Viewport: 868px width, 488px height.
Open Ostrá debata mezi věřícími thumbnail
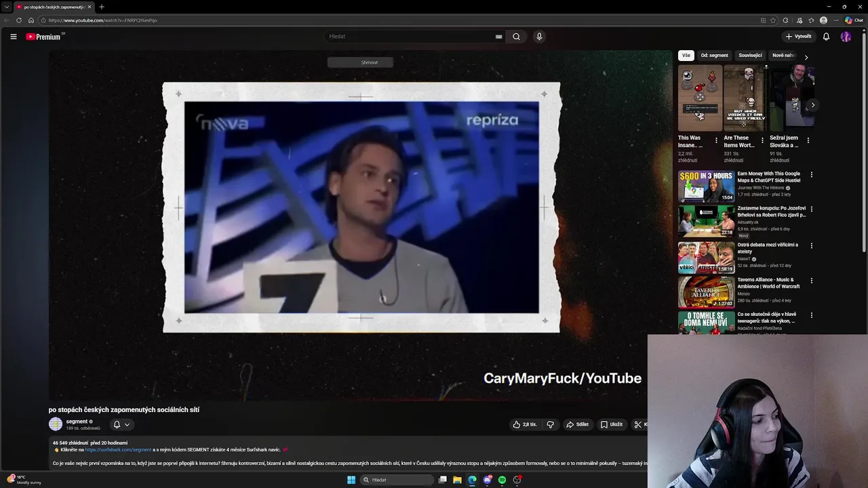click(x=707, y=257)
